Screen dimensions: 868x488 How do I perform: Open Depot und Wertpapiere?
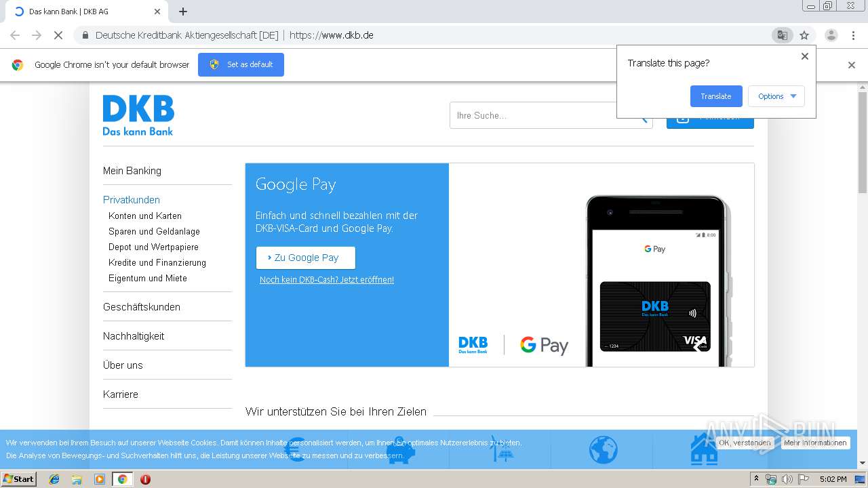153,247
